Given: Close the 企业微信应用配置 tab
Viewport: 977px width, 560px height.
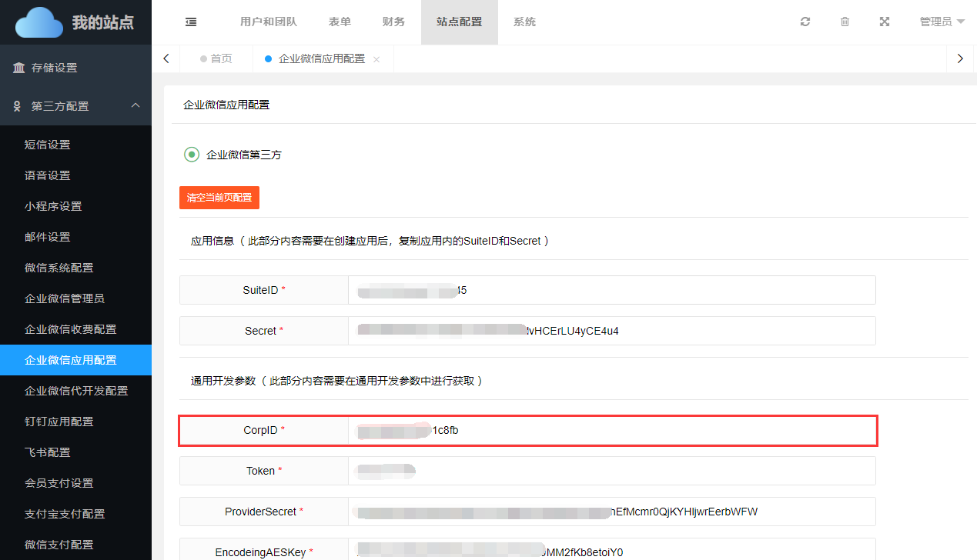Looking at the screenshot, I should (376, 59).
